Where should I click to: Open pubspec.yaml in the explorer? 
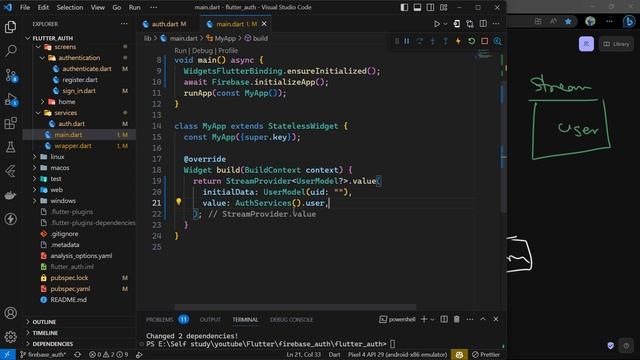70,289
